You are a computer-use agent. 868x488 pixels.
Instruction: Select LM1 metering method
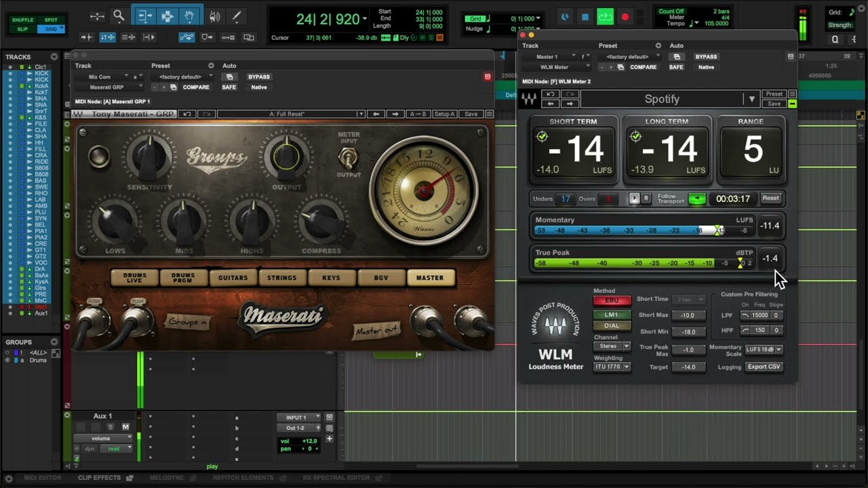point(612,314)
